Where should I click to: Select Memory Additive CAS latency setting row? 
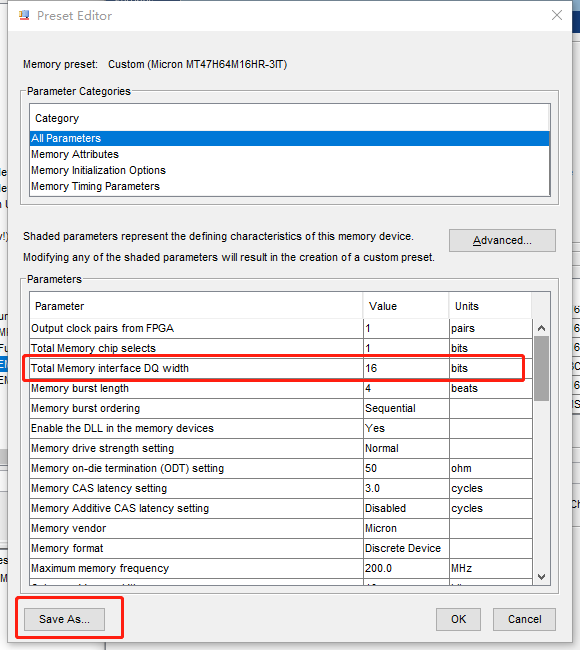281,508
